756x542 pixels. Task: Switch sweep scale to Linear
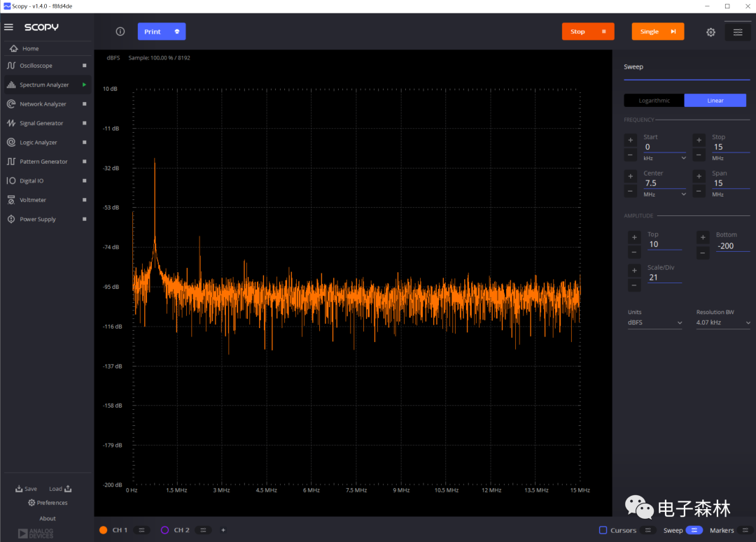point(715,100)
